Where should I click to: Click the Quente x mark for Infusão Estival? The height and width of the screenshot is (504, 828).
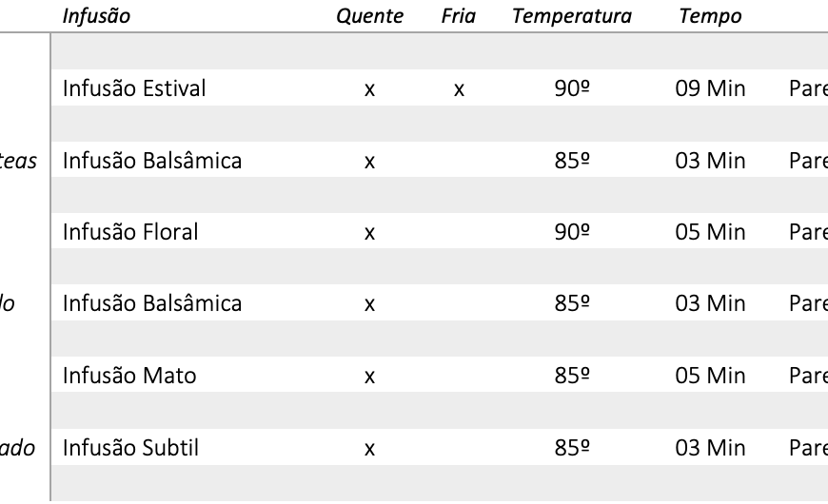coord(369,90)
